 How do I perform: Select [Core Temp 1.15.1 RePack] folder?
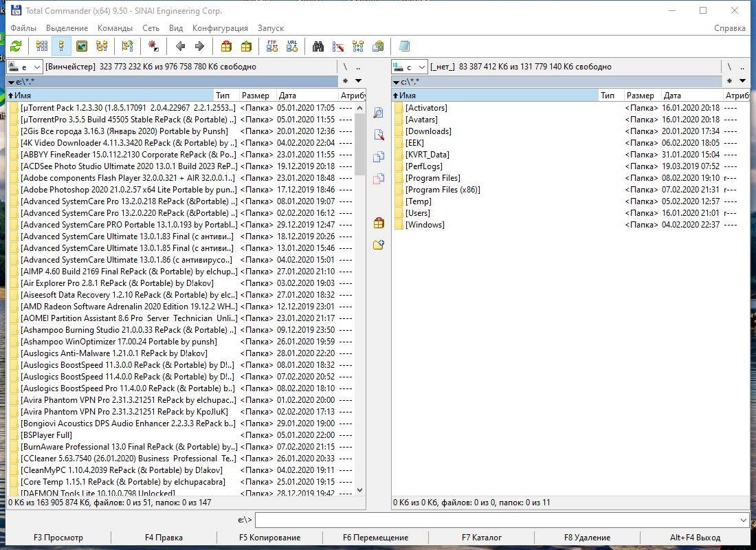(x=123, y=482)
